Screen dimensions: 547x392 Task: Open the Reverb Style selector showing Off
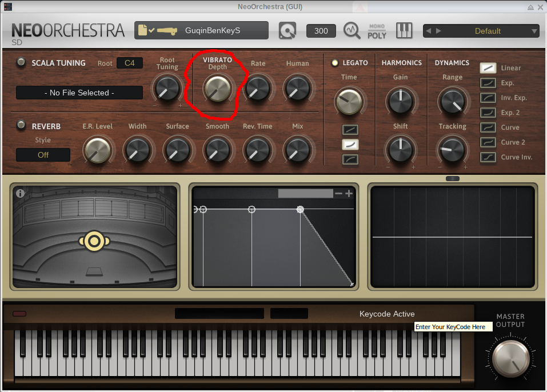(43, 154)
